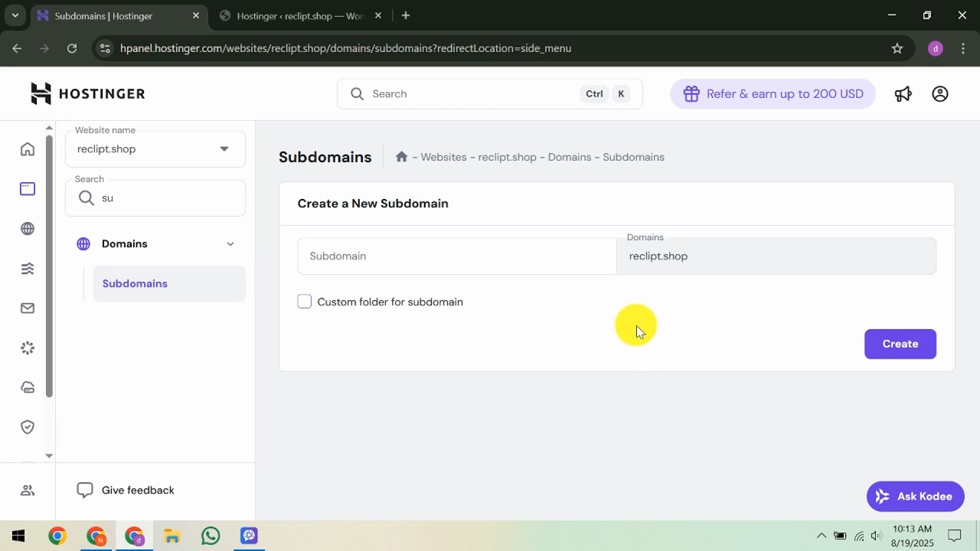This screenshot has width=980, height=551.
Task: Open Domains globe icon in left sidebar
Action: (28, 229)
